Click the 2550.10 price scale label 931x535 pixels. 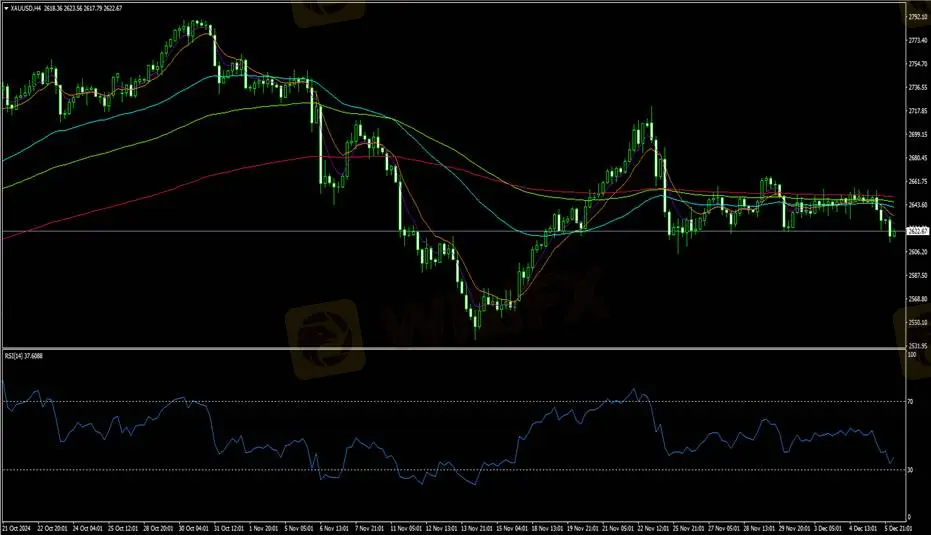point(918,322)
